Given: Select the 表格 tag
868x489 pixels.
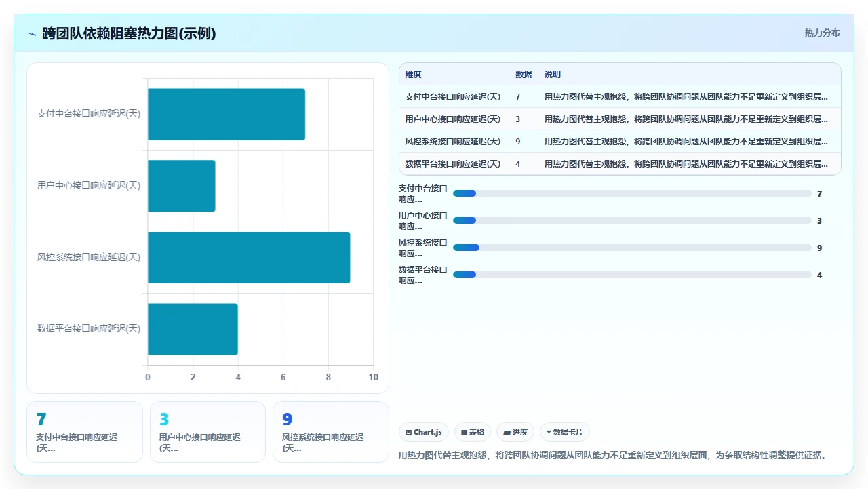Looking at the screenshot, I should pos(473,432).
